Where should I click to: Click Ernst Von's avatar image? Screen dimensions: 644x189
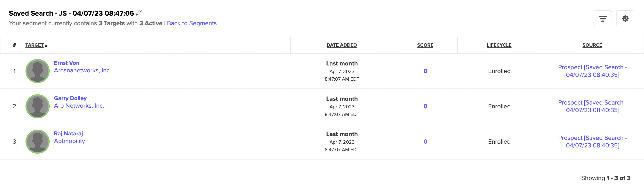tap(38, 71)
